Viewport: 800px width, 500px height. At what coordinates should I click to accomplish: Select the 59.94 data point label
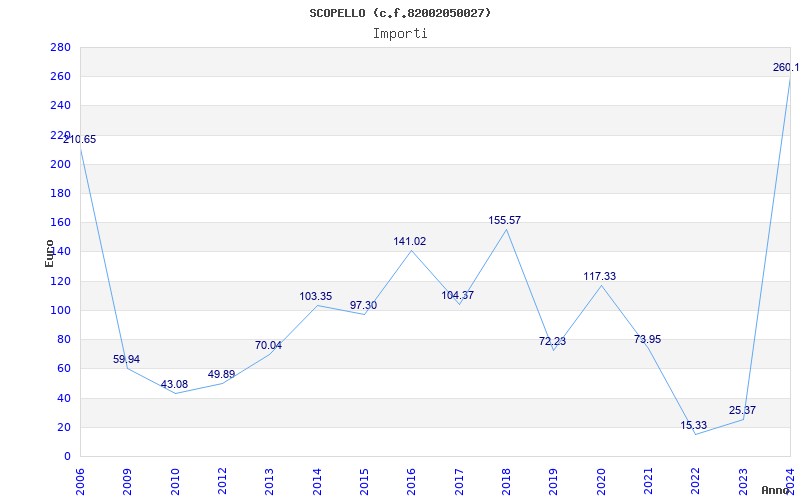pyautogui.click(x=127, y=360)
